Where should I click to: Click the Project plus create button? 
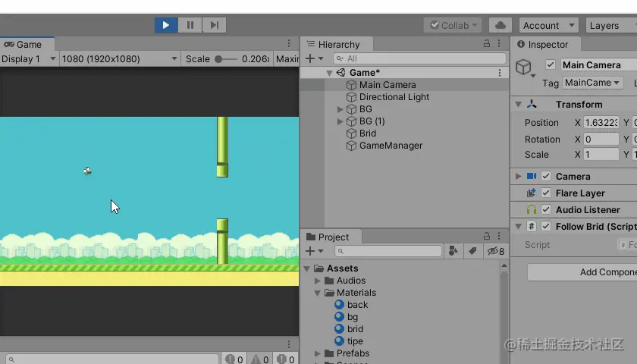click(314, 251)
